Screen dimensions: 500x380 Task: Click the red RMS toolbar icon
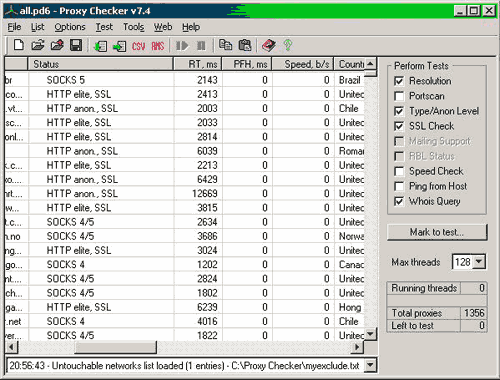(158, 46)
